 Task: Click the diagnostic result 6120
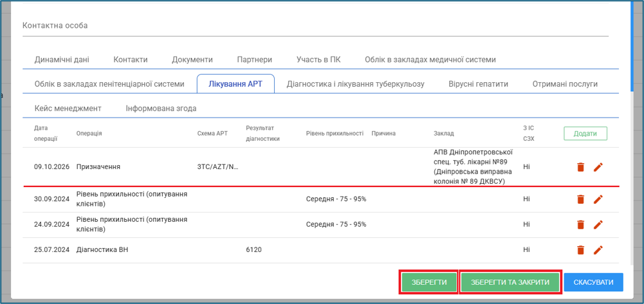tap(253, 249)
